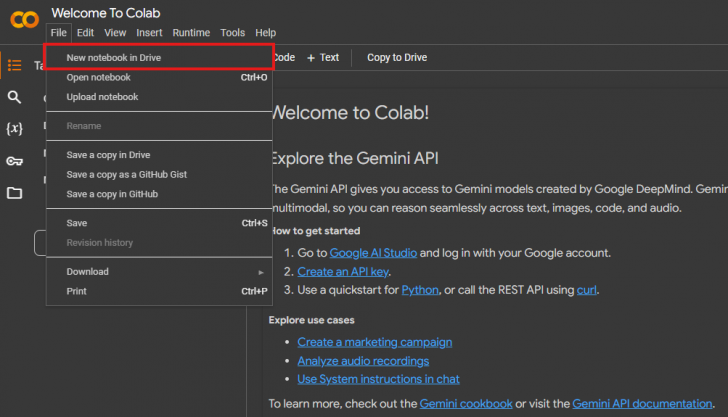Open the Edit menu
This screenshot has height=417, width=728.
click(x=85, y=33)
